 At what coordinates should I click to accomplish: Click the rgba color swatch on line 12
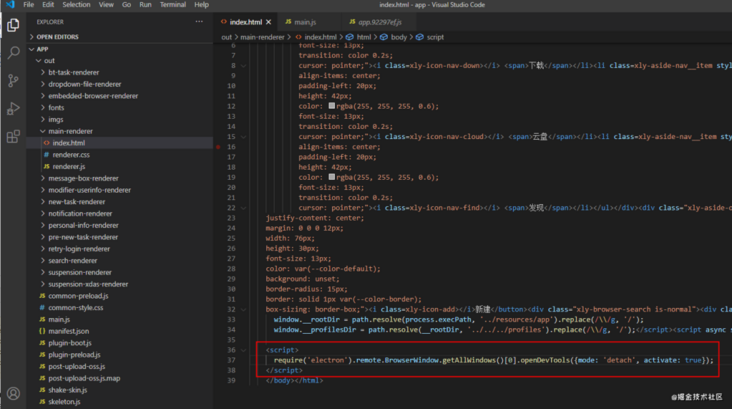332,106
